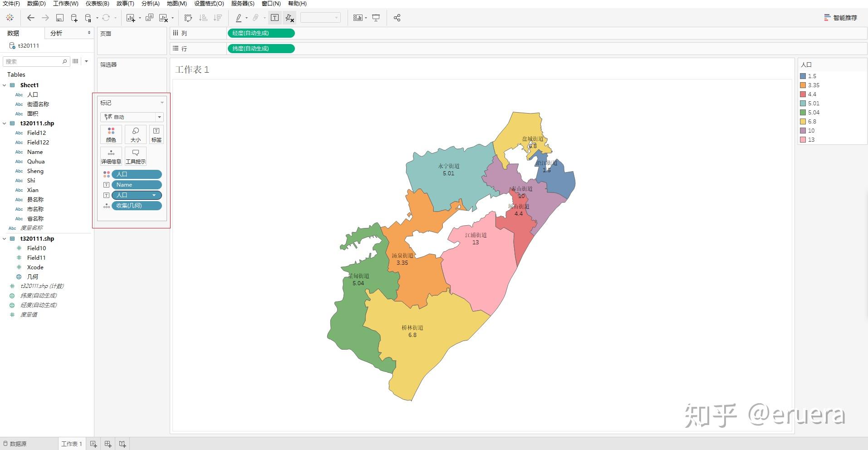Screen dimensions: 868x450
Task: Click the highlight pen icon in toolbar
Action: coord(239,18)
